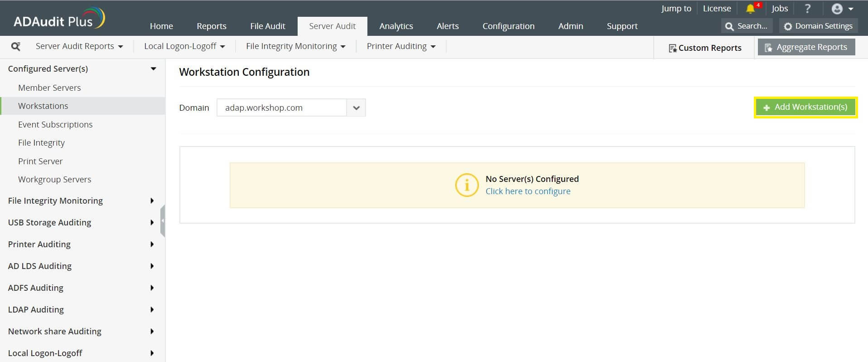The width and height of the screenshot is (868, 362).
Task: Click the Search magnifier box
Action: 746,26
